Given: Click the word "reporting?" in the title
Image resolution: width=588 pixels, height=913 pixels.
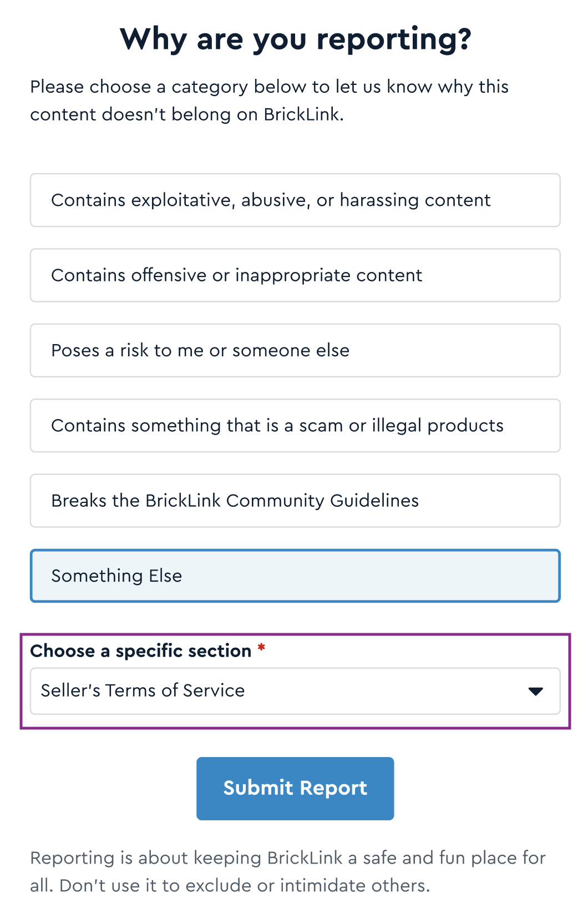Looking at the screenshot, I should 394,39.
